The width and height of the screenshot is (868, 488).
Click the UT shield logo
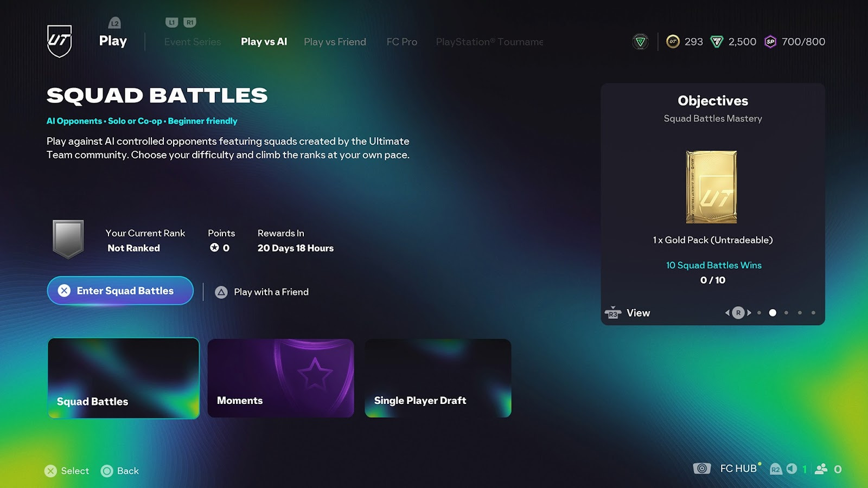(x=60, y=41)
